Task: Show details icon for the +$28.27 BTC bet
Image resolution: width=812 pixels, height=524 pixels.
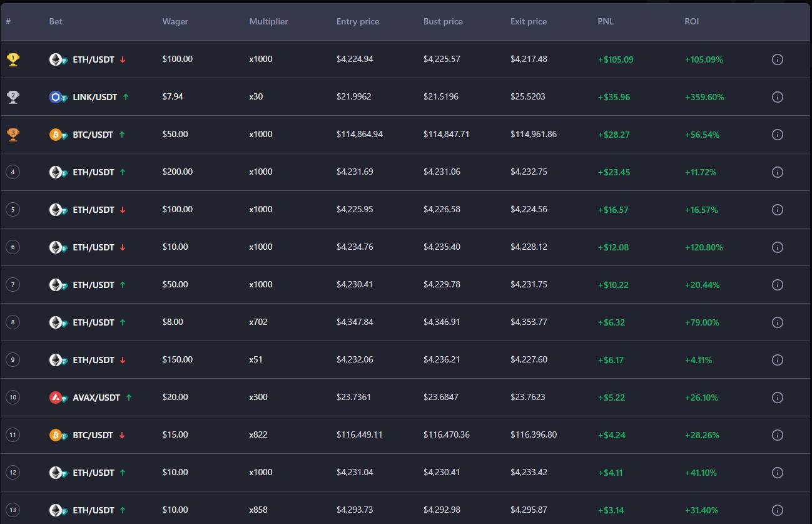Action: coord(778,135)
